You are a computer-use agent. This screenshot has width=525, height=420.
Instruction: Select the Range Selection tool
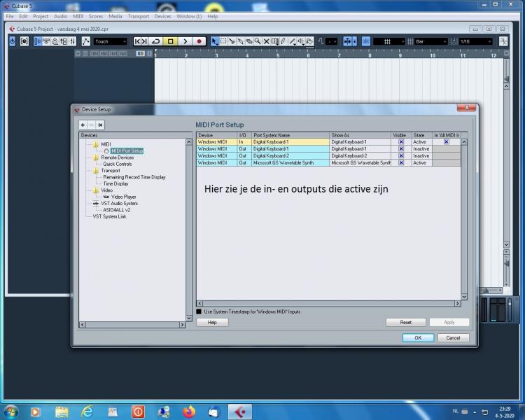pos(223,41)
